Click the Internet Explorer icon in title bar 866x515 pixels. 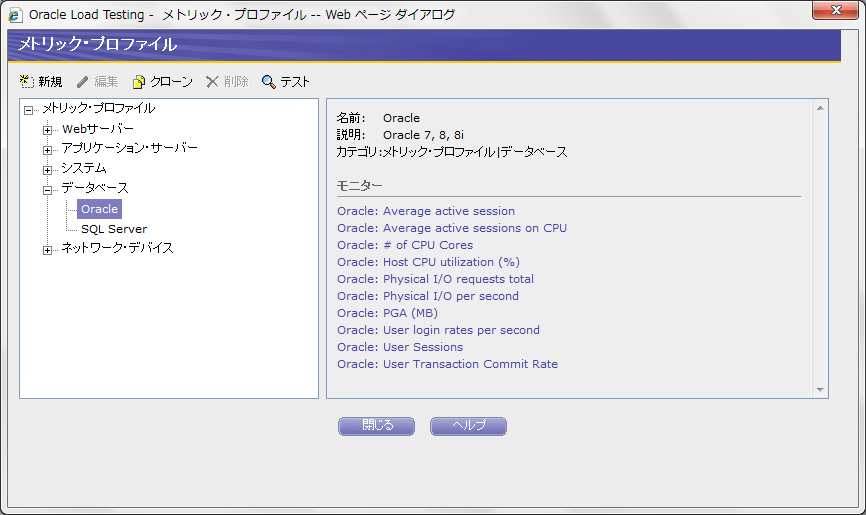point(15,15)
